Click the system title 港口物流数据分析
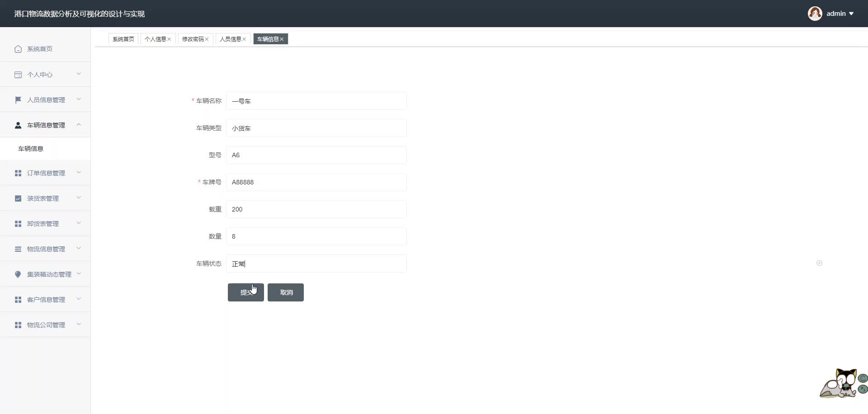This screenshot has width=868, height=414. click(x=80, y=14)
